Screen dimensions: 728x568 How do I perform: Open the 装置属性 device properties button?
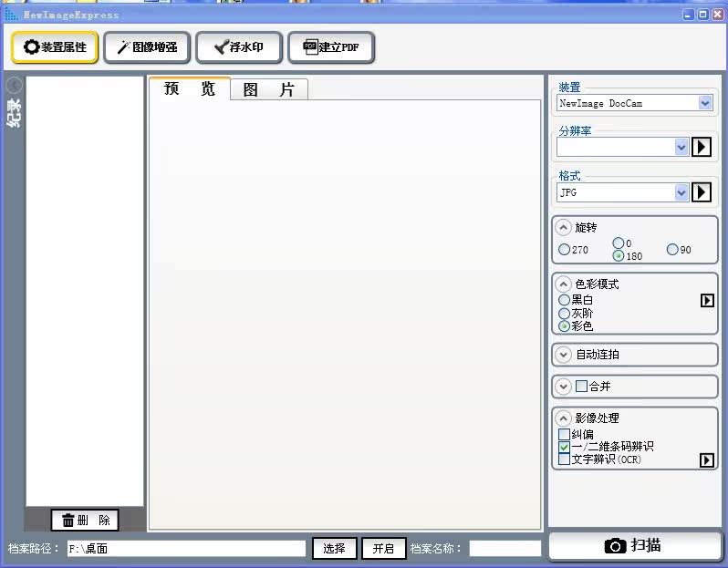pos(55,46)
